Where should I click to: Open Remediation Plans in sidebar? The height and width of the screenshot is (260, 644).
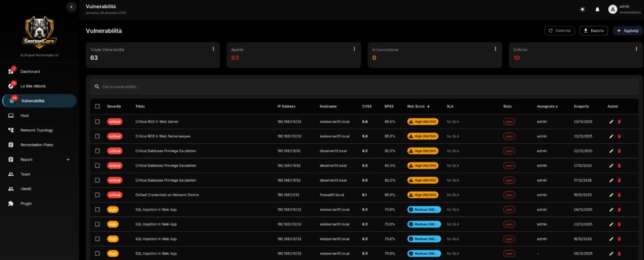click(x=40, y=145)
